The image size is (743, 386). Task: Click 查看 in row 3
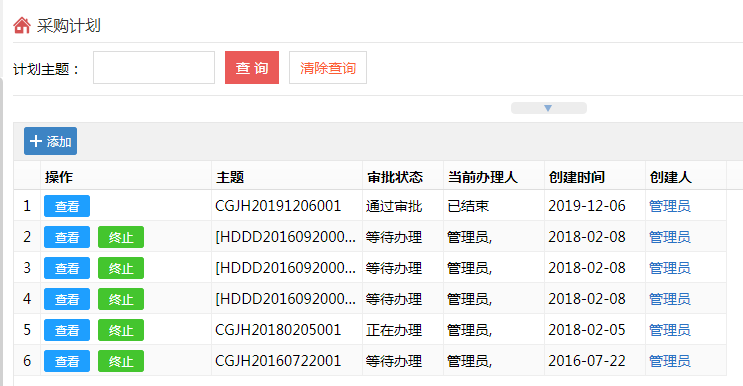tap(67, 268)
